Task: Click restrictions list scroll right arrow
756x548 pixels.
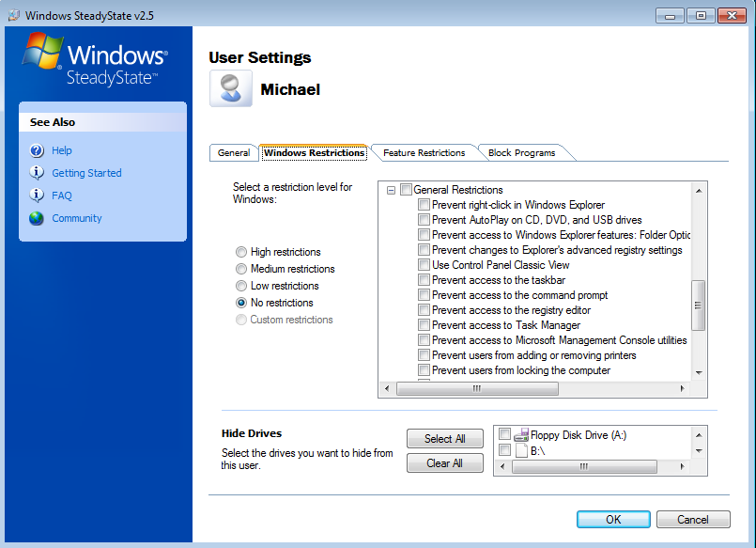Action: [682, 388]
